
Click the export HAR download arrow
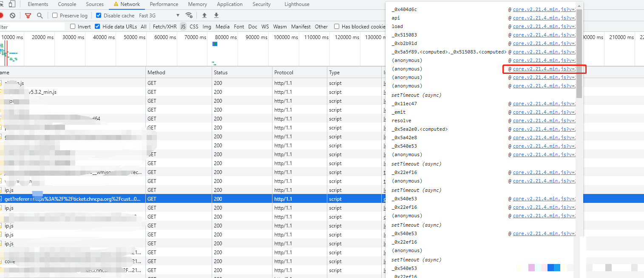(x=216, y=15)
